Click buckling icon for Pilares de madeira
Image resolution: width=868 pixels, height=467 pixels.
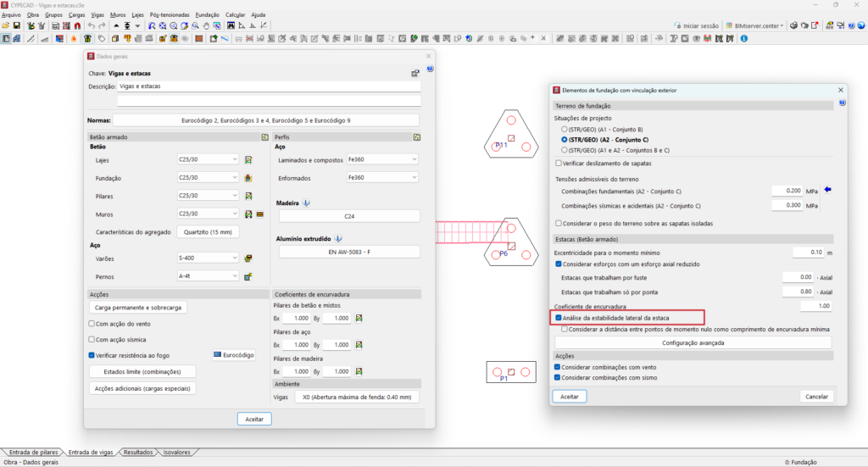[x=359, y=372]
